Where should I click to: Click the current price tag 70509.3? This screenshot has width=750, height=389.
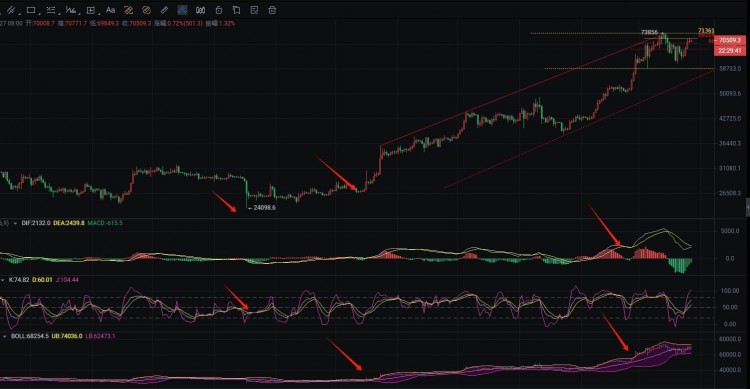pyautogui.click(x=729, y=40)
